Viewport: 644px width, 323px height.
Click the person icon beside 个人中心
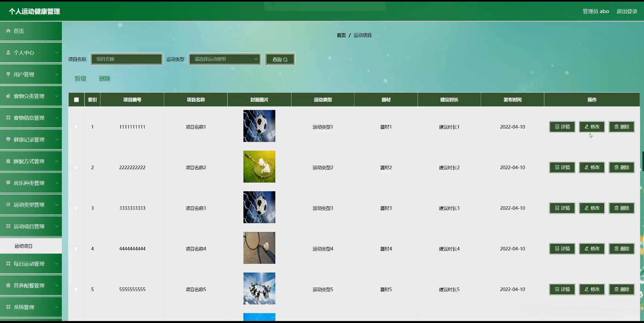tap(8, 52)
